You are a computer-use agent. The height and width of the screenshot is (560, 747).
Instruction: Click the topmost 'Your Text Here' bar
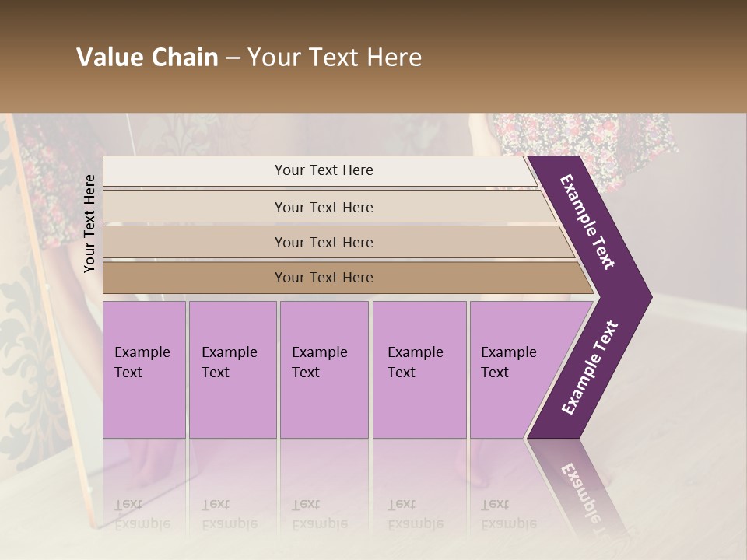pyautogui.click(x=320, y=171)
